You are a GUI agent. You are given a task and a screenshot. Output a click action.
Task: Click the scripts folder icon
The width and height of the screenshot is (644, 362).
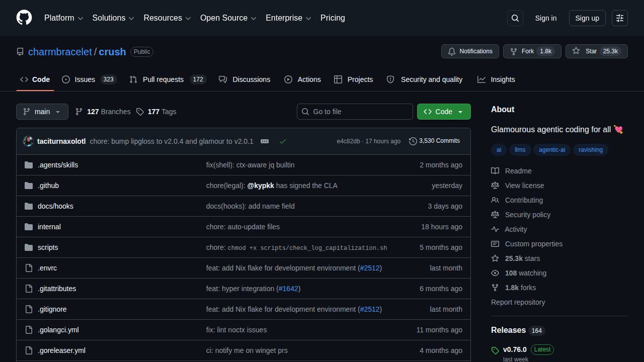pos(29,247)
